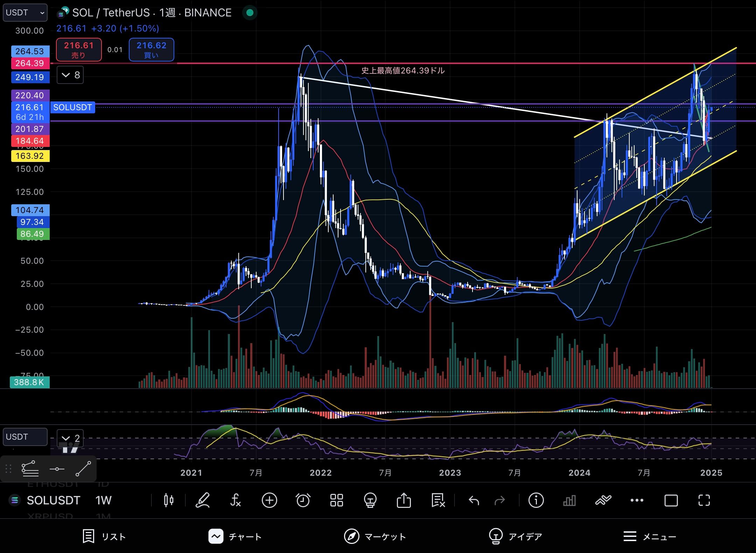
Task: Tap the 2022 time axis marker
Action: [321, 473]
